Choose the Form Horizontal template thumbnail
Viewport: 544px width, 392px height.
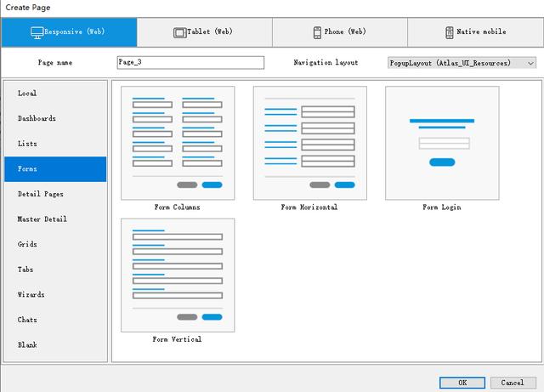click(x=309, y=143)
